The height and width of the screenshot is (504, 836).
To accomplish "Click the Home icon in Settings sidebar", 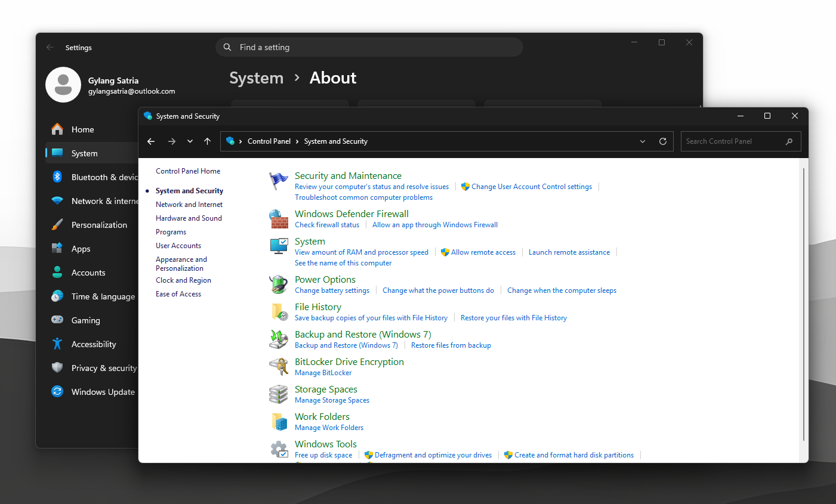I will pos(57,129).
